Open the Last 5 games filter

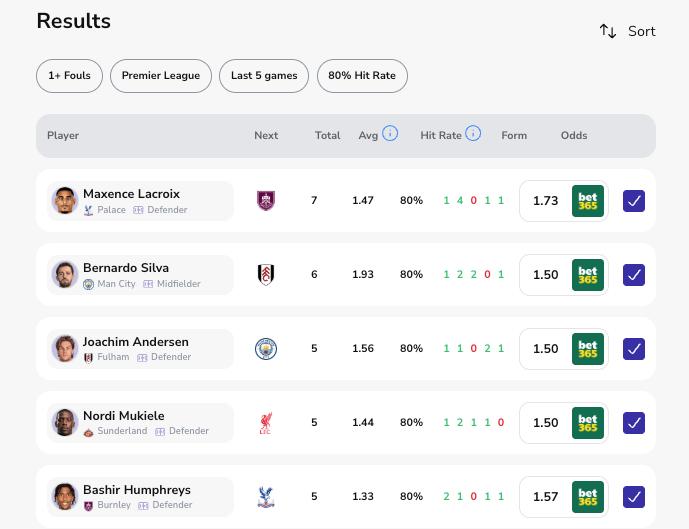pos(264,76)
